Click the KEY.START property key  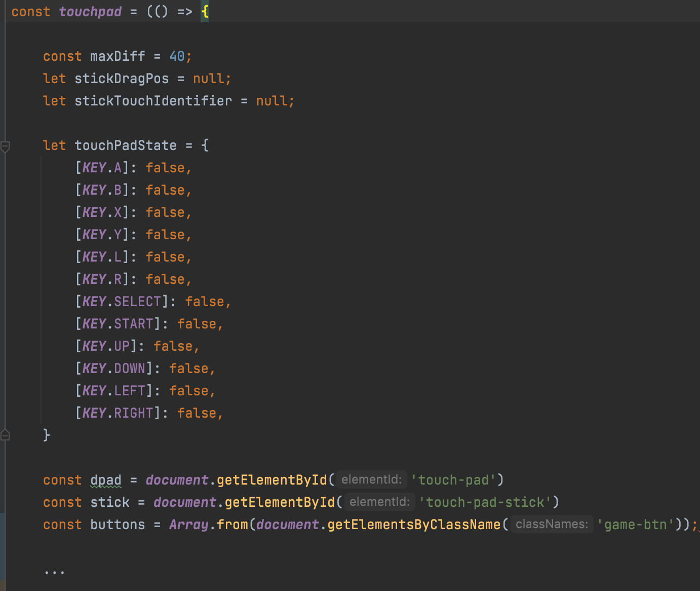118,324
